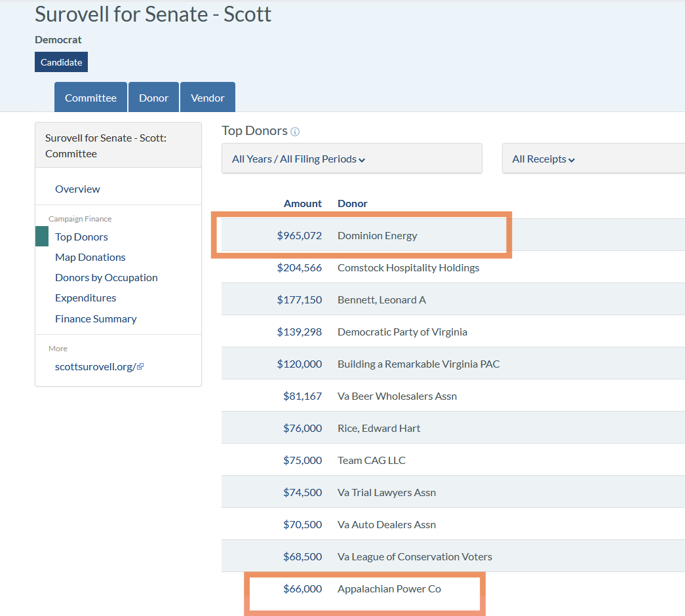Image resolution: width=685 pixels, height=616 pixels.
Task: Open Map Donations in sidebar
Action: (90, 258)
